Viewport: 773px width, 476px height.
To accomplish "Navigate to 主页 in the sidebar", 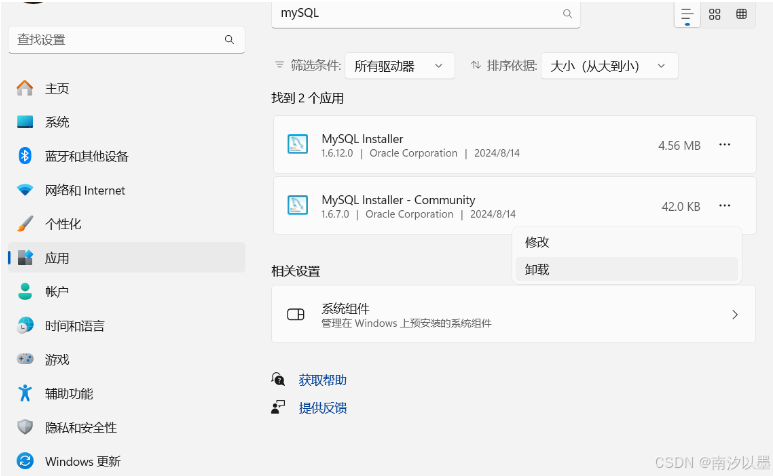I will (57, 88).
